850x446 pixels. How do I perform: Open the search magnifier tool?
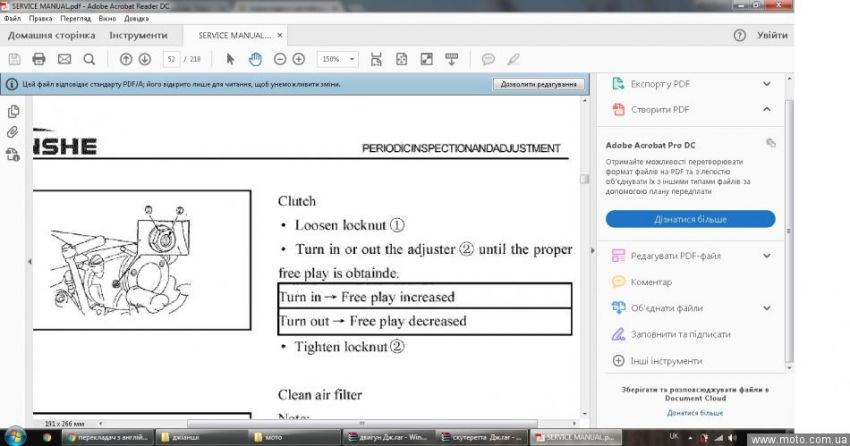pyautogui.click(x=89, y=59)
